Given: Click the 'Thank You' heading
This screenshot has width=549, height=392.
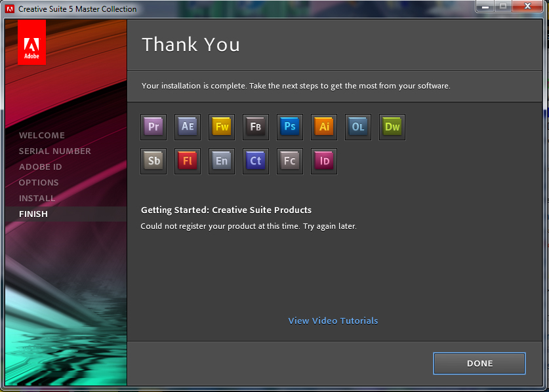Looking at the screenshot, I should pyautogui.click(x=191, y=45).
